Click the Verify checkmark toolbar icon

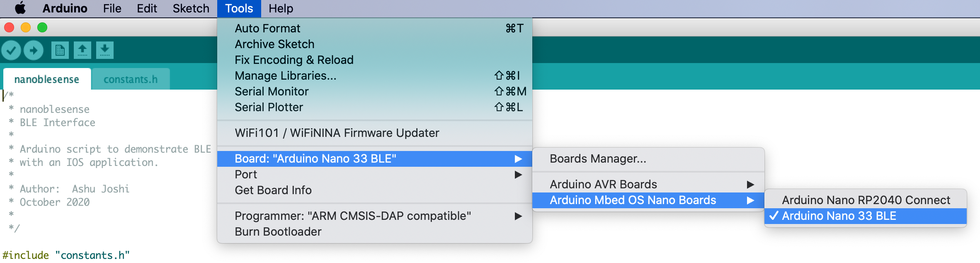pyautogui.click(x=11, y=51)
